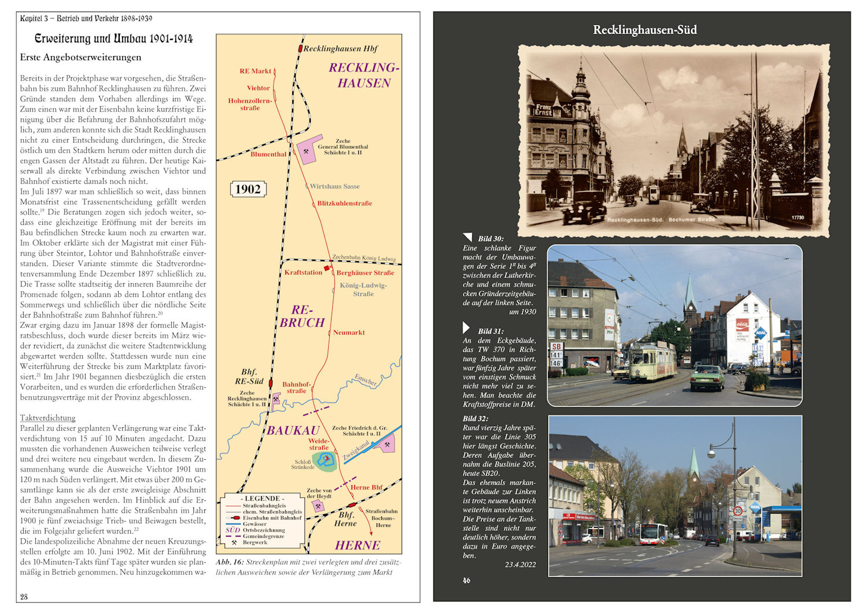The width and height of the screenshot is (868, 613).
Task: Click the mine symbol beside Zeche Recklinghausen
Action: coord(276,398)
